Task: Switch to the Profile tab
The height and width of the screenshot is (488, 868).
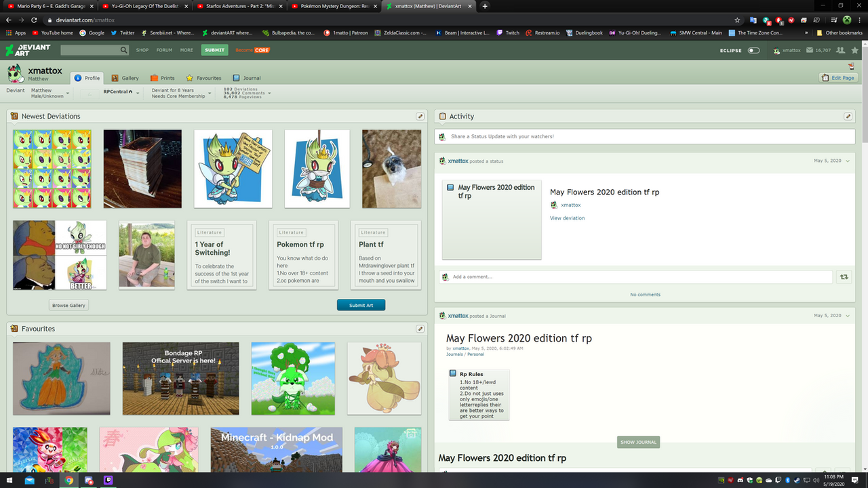Action: tap(87, 78)
